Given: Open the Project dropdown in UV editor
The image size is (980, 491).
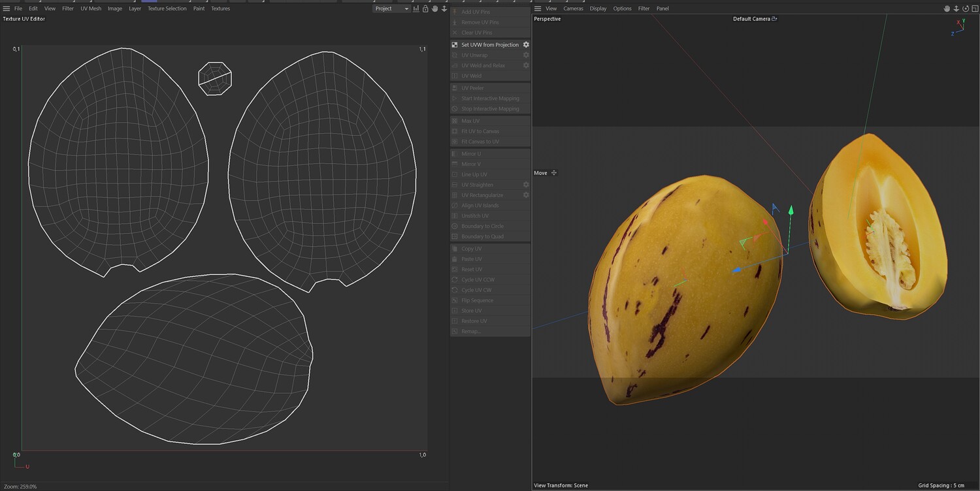Looking at the screenshot, I should 391,8.
